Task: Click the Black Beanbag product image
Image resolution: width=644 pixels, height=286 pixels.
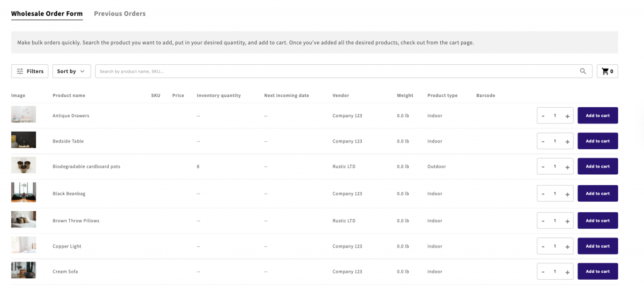Action: pyautogui.click(x=23, y=193)
